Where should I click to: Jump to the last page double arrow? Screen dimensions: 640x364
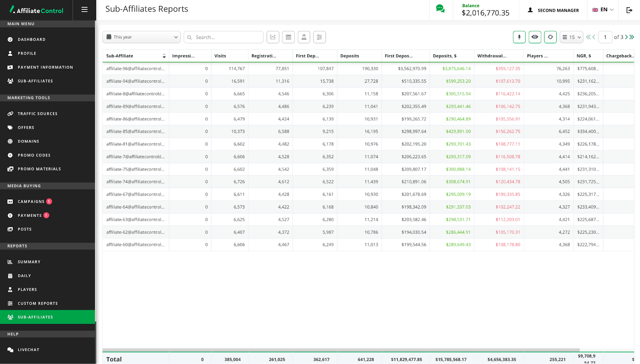(x=632, y=37)
